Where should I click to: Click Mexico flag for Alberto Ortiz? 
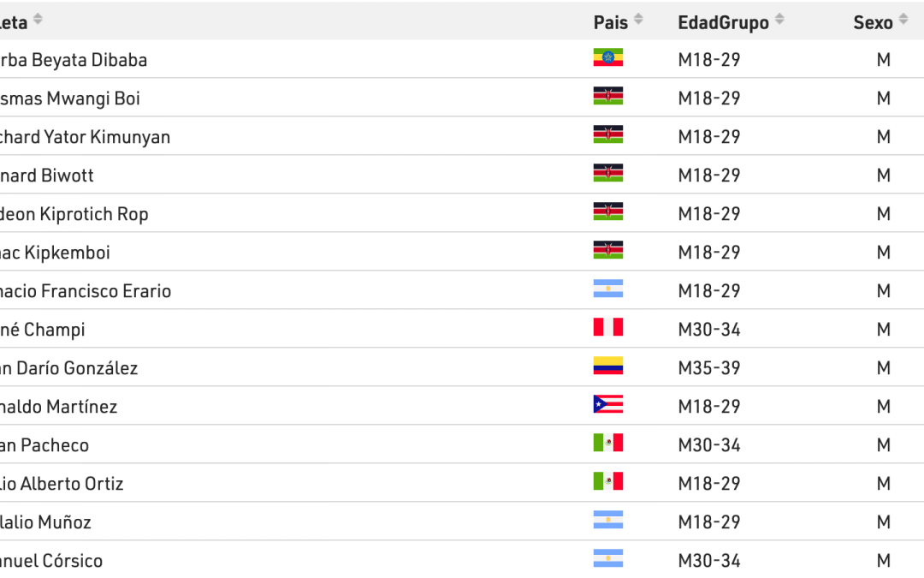click(x=607, y=482)
